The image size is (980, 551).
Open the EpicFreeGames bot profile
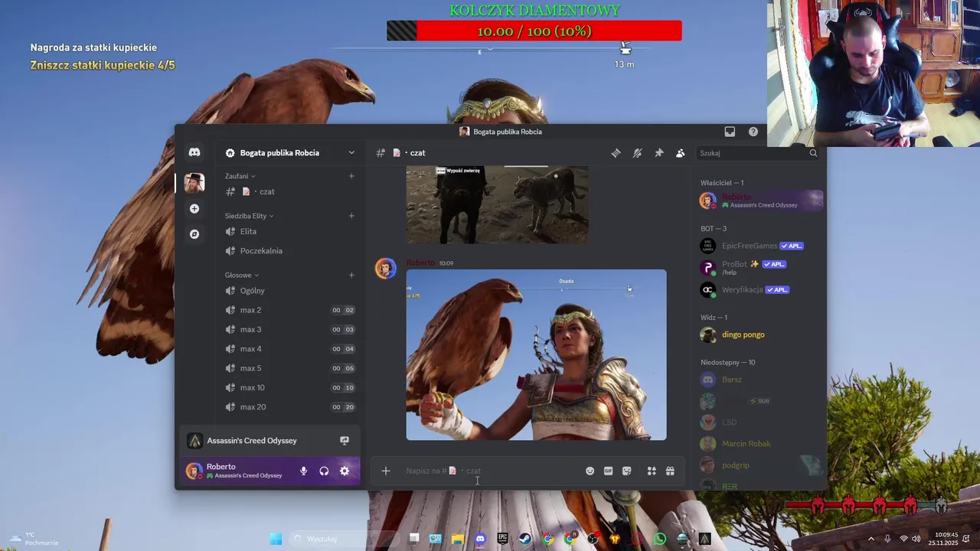[760, 246]
